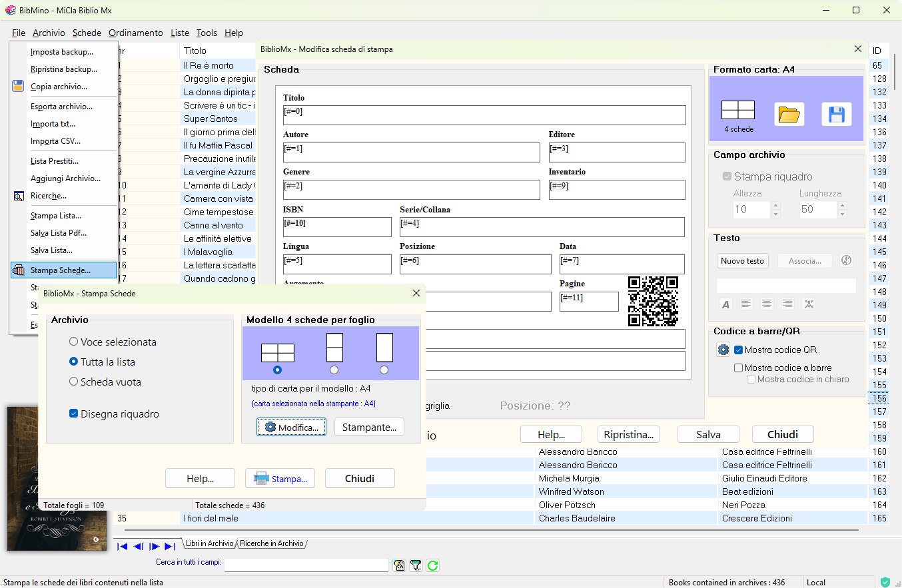The width and height of the screenshot is (902, 588).
Task: Save the card format using floppy disk icon
Action: coord(837,114)
